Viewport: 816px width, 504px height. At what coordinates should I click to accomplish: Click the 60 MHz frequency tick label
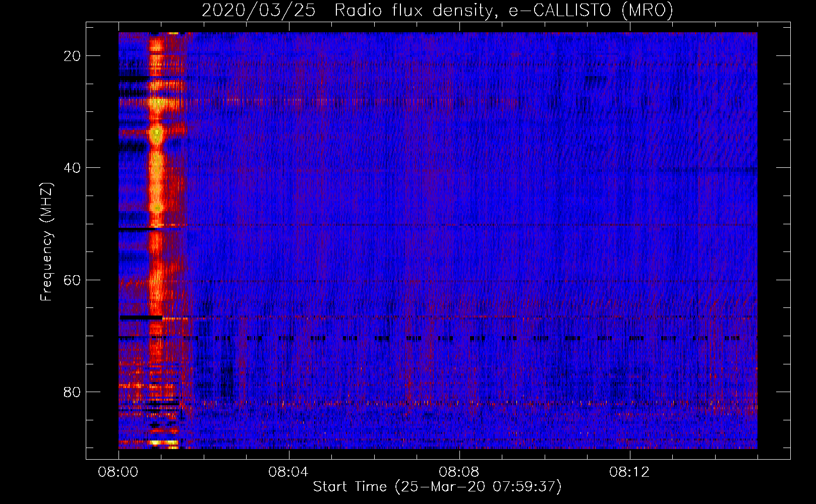click(x=72, y=280)
